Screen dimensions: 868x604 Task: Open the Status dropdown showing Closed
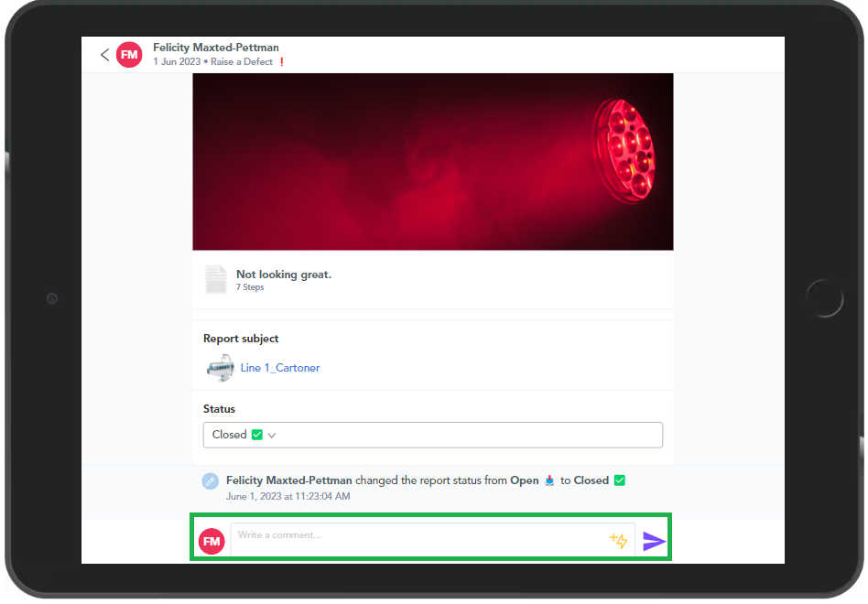click(432, 435)
